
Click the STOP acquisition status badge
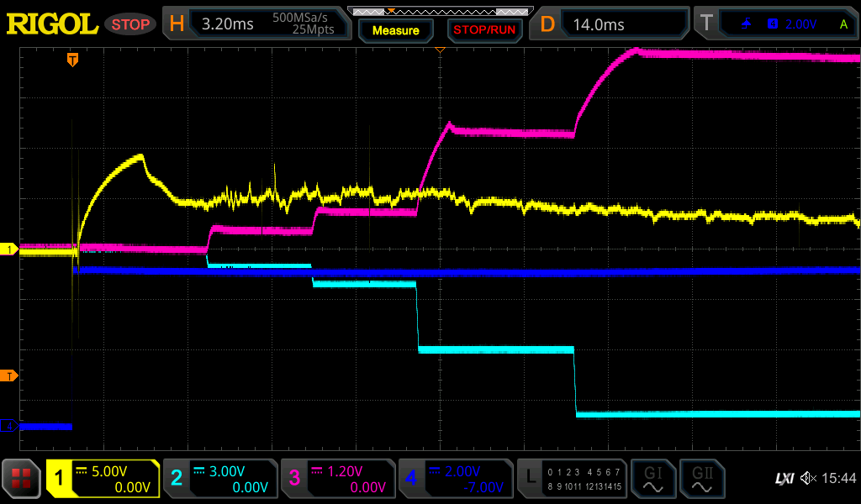(130, 24)
